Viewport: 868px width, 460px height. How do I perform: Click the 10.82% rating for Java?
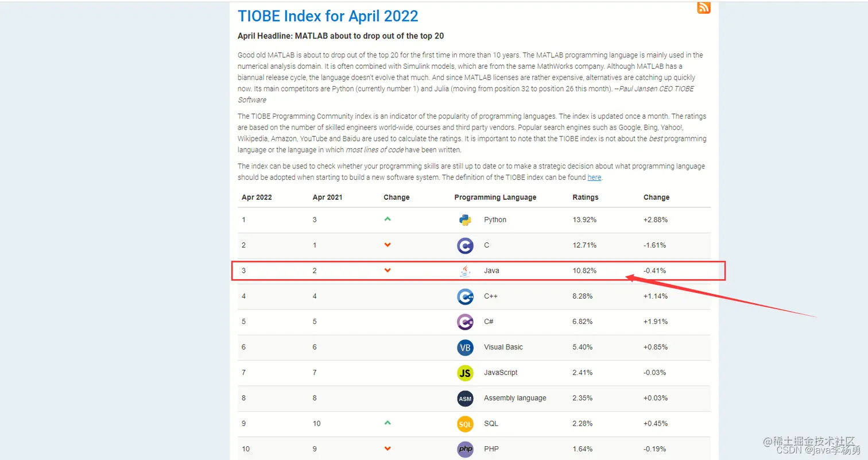pos(584,270)
